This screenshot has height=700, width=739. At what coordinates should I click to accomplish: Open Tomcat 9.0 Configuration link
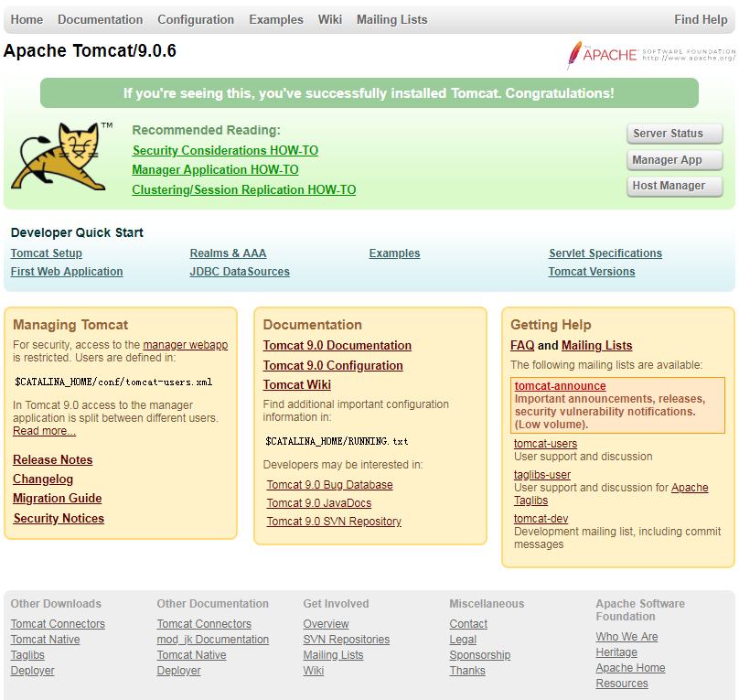[x=333, y=365]
